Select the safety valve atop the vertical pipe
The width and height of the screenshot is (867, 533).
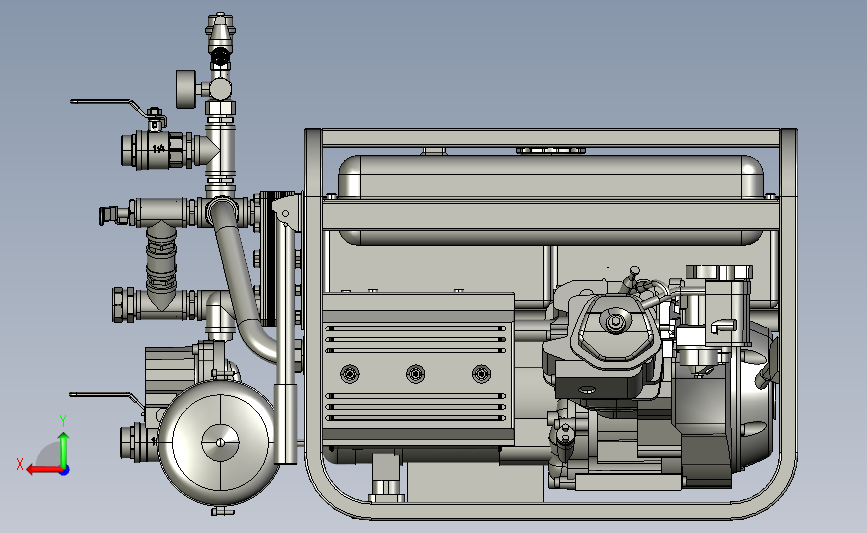(220, 34)
